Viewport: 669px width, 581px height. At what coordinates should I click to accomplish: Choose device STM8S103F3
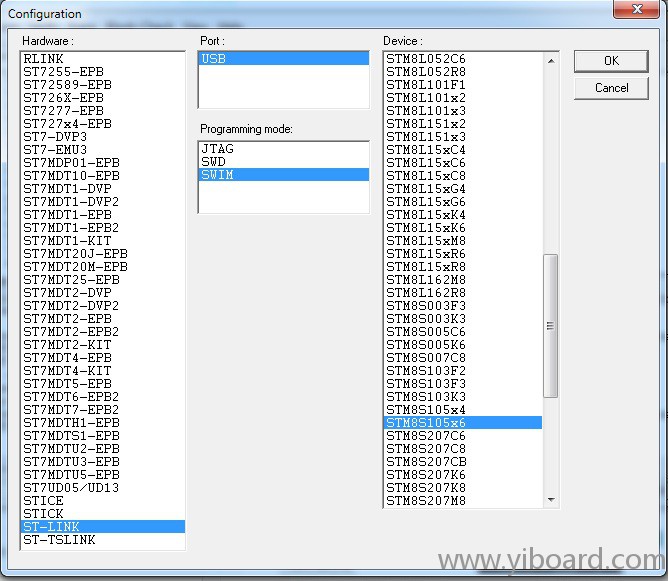[463, 383]
